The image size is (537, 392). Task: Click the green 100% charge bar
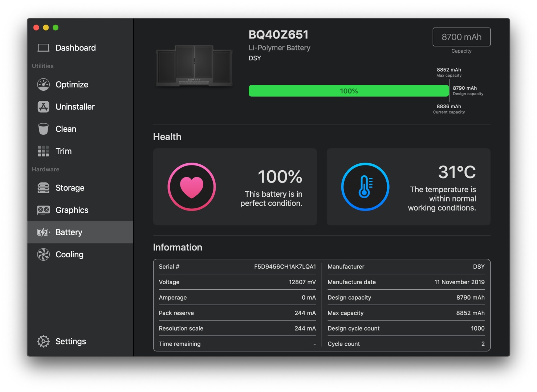pos(349,91)
